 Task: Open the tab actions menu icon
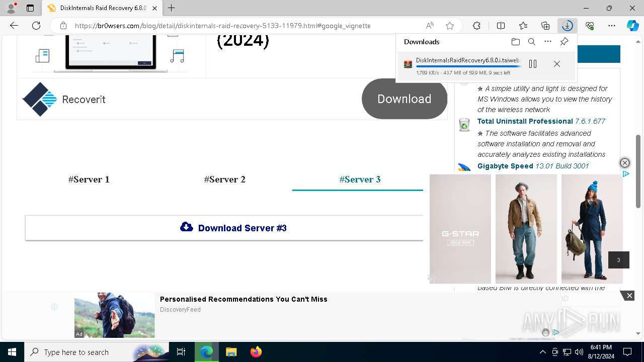[30, 8]
